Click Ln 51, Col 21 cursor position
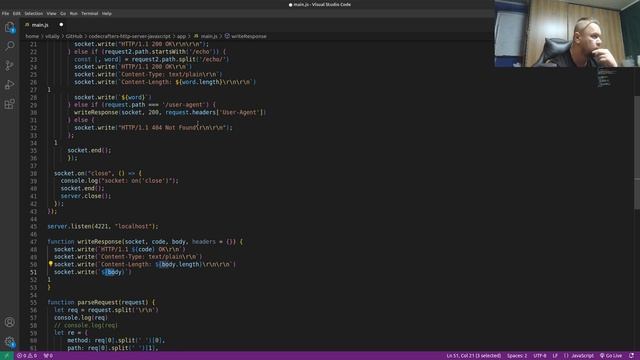 [473, 356]
